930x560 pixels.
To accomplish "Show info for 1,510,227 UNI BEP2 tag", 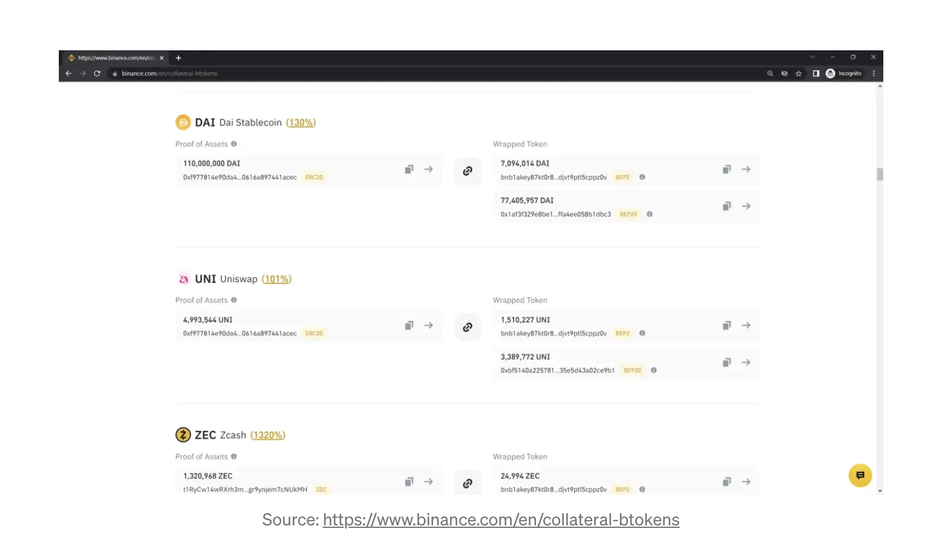I will pyautogui.click(x=642, y=333).
